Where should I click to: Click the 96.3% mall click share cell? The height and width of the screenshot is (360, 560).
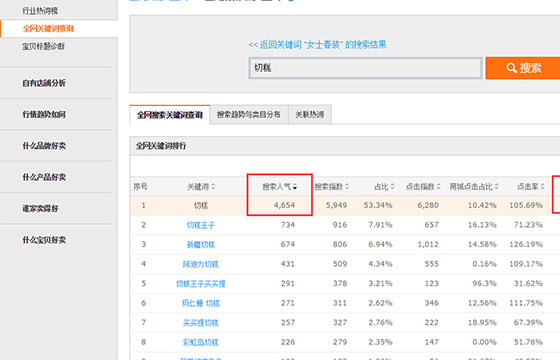(x=484, y=284)
